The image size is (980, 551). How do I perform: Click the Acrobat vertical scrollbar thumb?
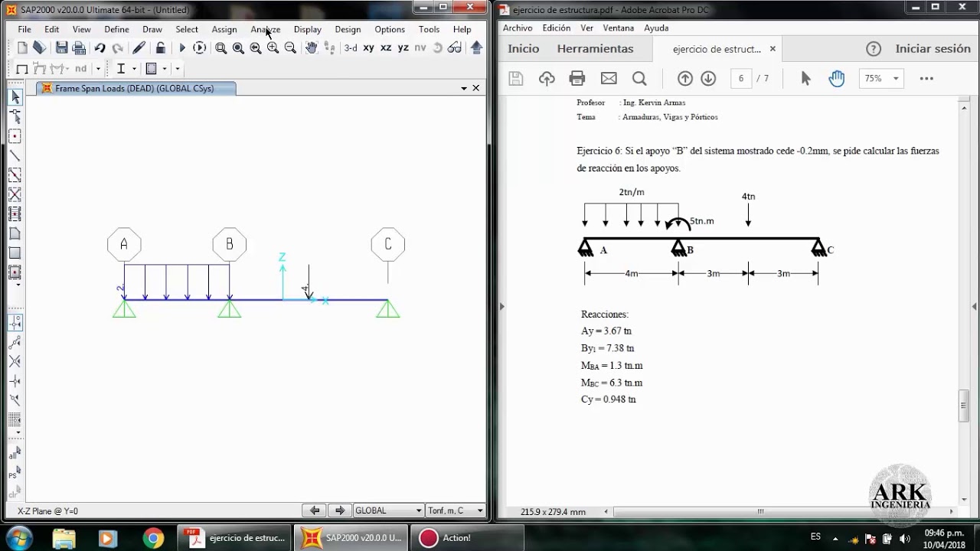(x=964, y=406)
